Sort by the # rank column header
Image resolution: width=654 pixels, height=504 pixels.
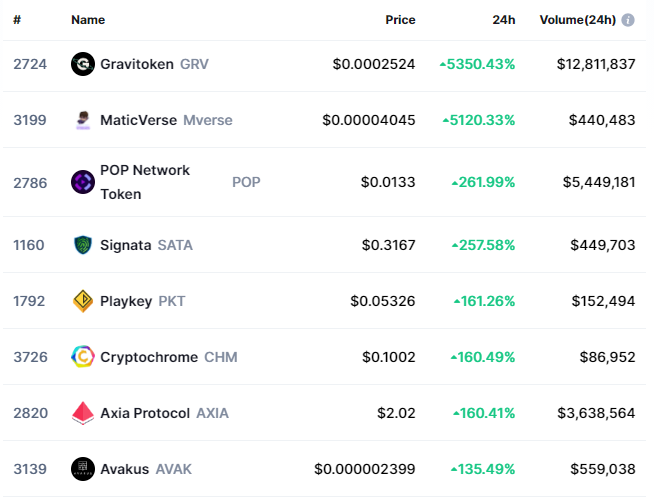[x=17, y=20]
